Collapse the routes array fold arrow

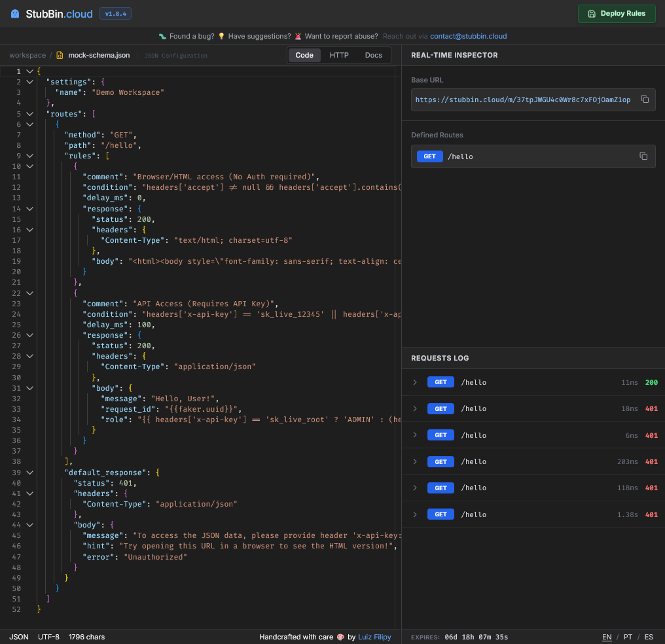pos(29,113)
